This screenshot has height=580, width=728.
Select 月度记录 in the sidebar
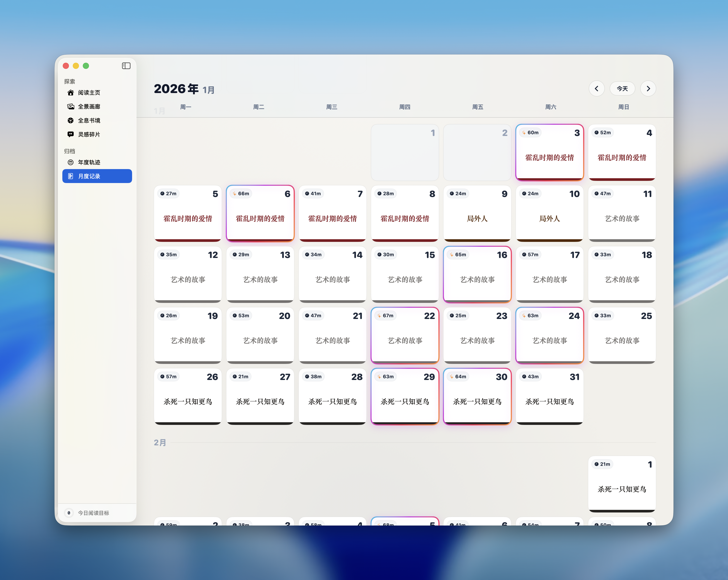point(97,176)
